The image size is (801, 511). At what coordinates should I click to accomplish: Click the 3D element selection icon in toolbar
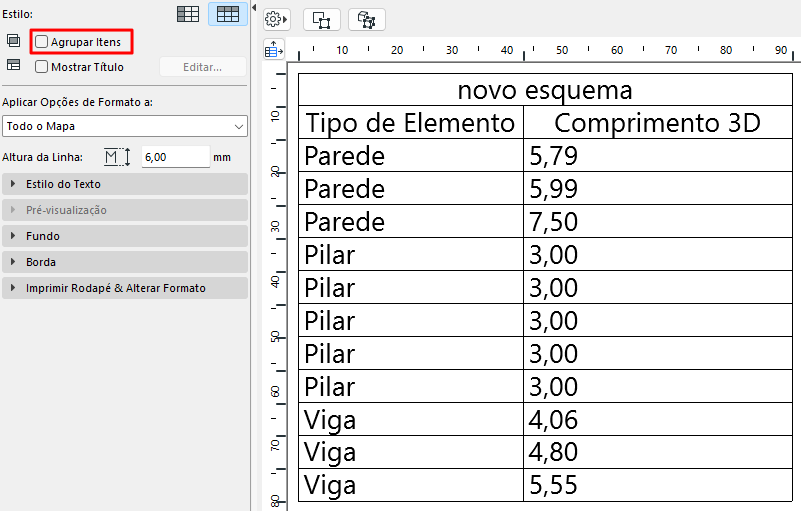pyautogui.click(x=367, y=19)
